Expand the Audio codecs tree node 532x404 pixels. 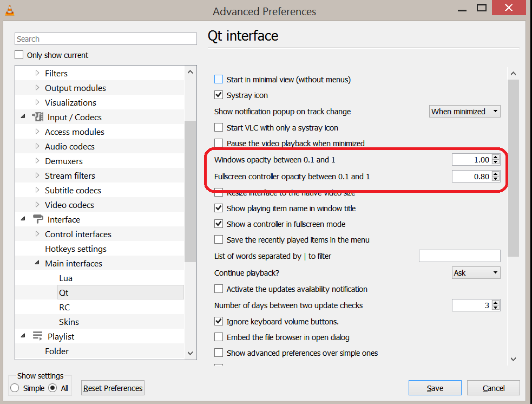pos(37,146)
